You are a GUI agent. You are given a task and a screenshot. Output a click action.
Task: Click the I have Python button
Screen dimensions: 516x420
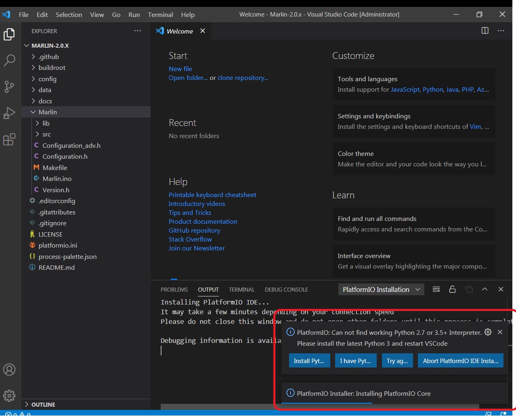356,361
